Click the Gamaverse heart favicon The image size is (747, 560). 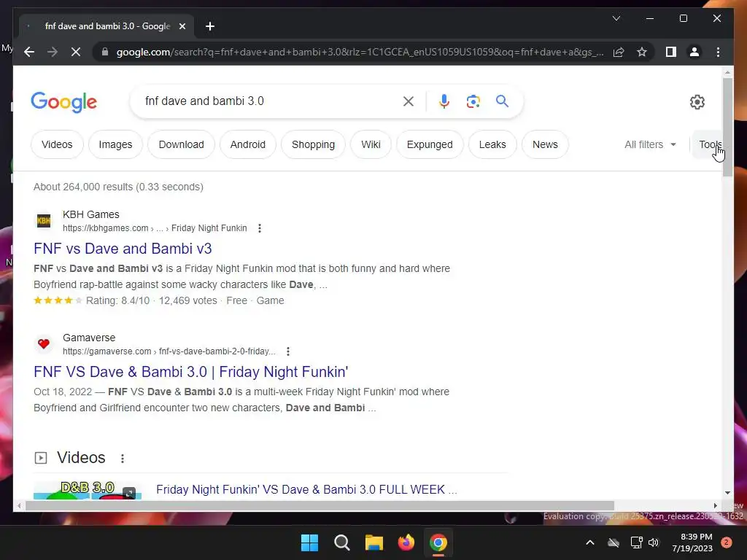pos(44,344)
